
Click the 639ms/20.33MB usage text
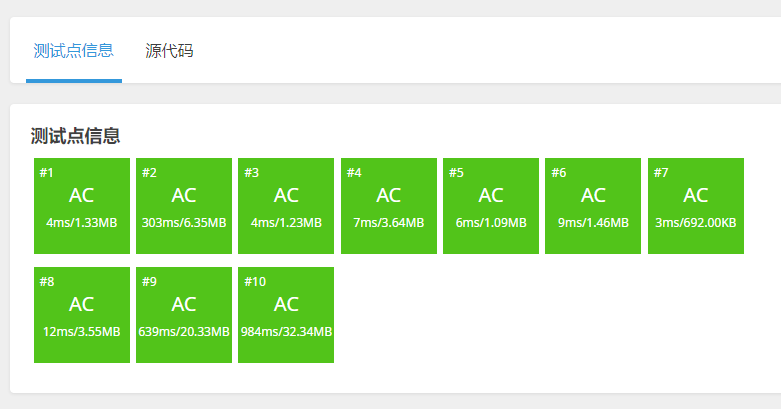(184, 331)
